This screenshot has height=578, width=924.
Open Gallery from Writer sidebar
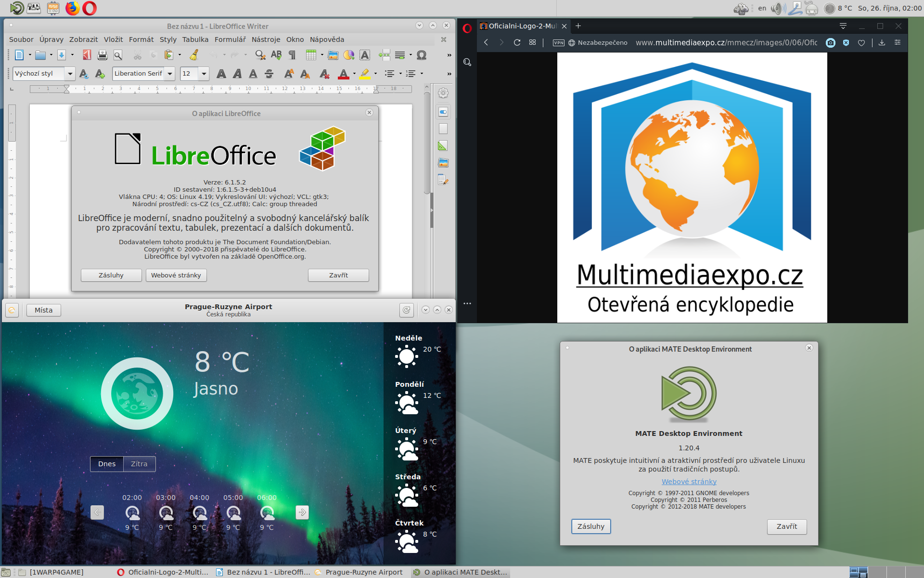coord(443,163)
